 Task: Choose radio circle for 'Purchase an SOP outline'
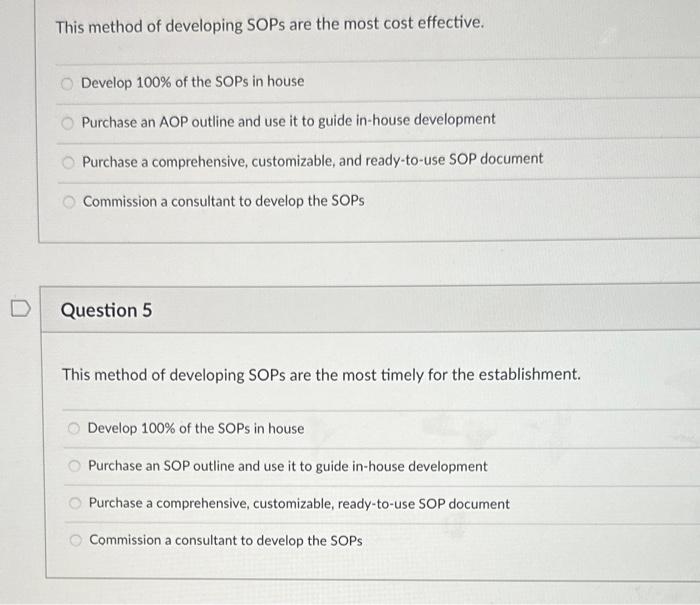[x=75, y=466]
